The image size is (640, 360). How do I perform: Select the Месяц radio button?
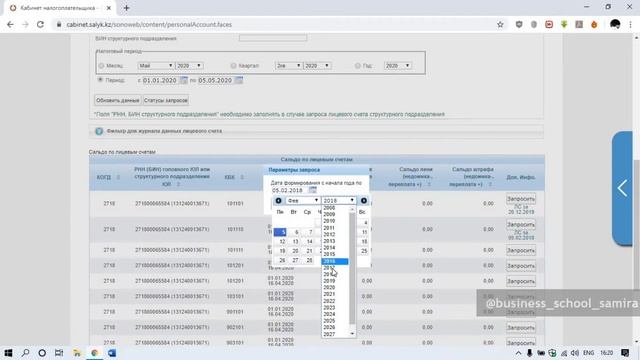[x=101, y=66]
